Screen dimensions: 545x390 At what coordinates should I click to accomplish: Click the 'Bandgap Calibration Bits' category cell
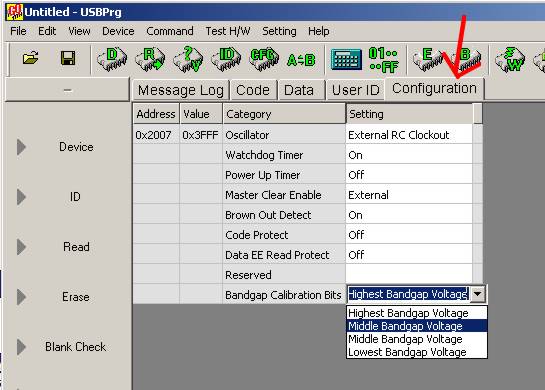(284, 295)
